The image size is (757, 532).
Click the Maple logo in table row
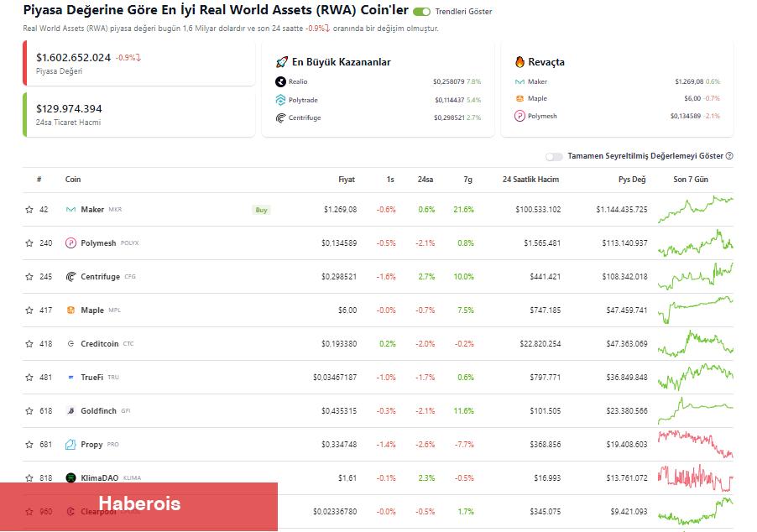[70, 310]
